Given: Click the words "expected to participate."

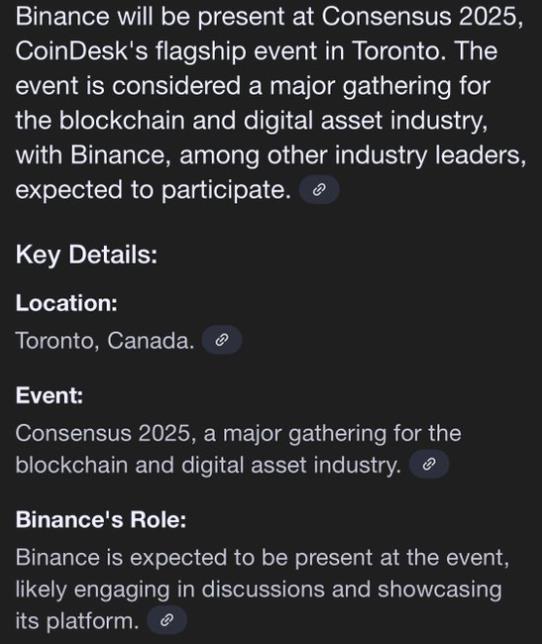Looking at the screenshot, I should pos(154,191).
